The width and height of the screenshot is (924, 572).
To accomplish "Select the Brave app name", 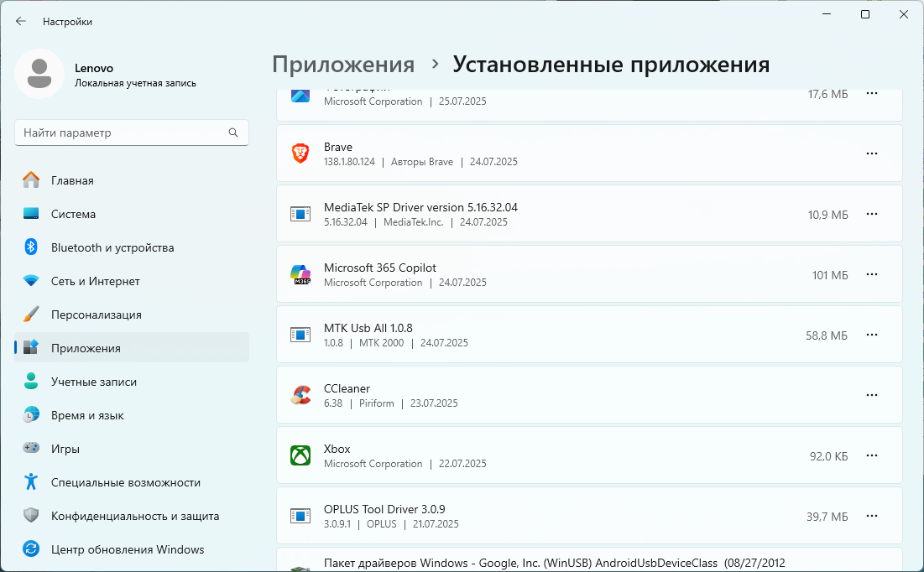I will (x=337, y=148).
